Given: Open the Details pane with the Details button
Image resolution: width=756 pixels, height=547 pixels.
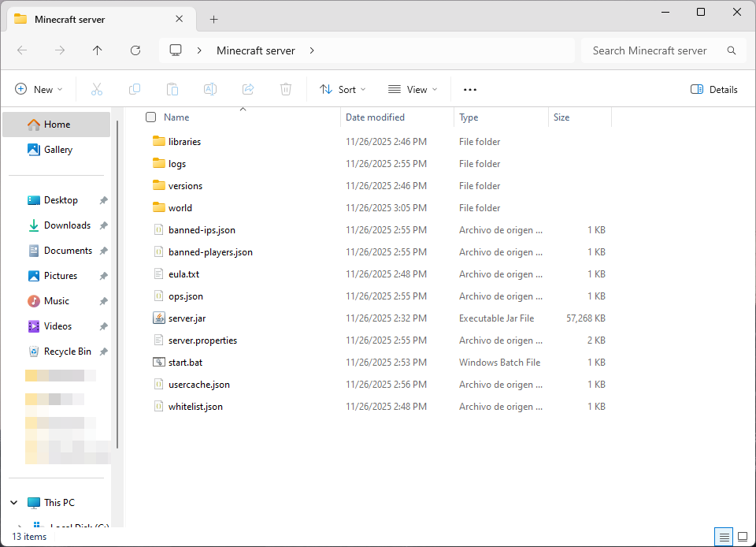Looking at the screenshot, I should (713, 89).
